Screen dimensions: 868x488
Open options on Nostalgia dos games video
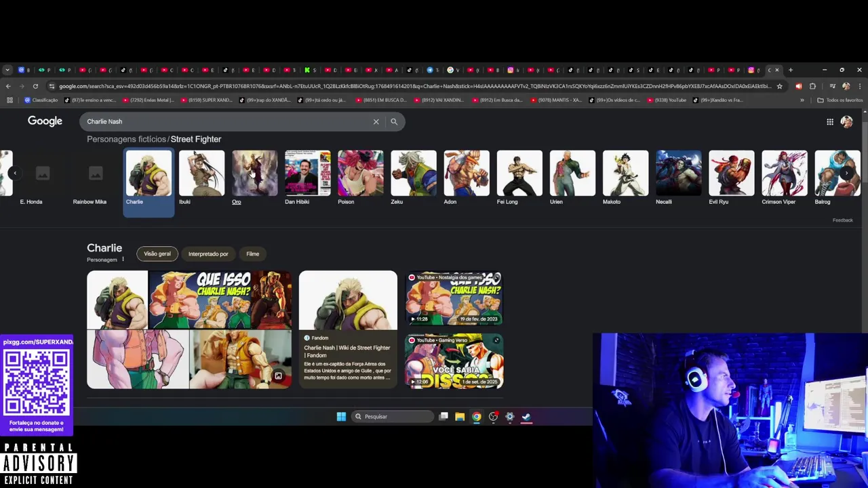point(496,277)
